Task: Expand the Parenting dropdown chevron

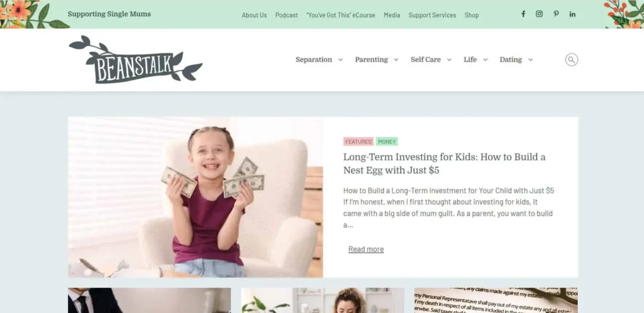Action: pyautogui.click(x=396, y=60)
